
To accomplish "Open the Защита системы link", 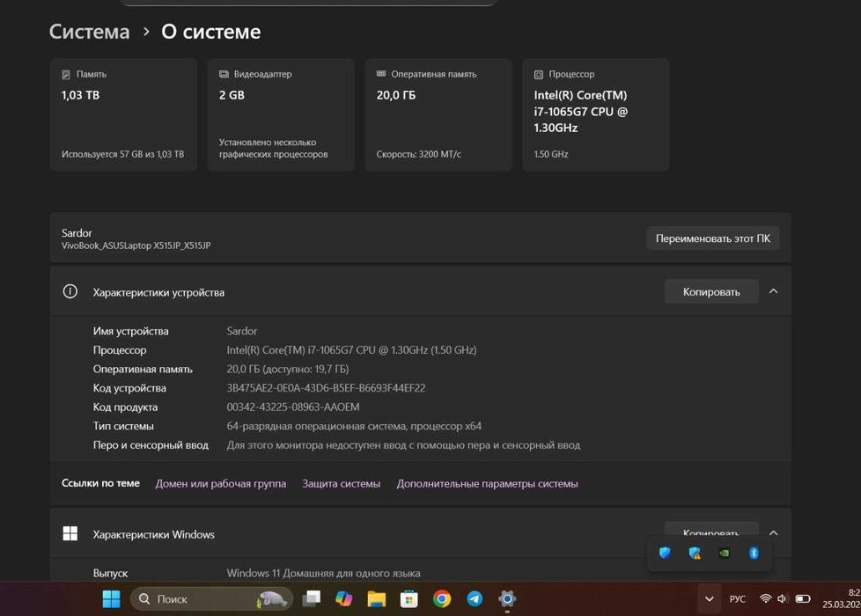I will [x=341, y=484].
